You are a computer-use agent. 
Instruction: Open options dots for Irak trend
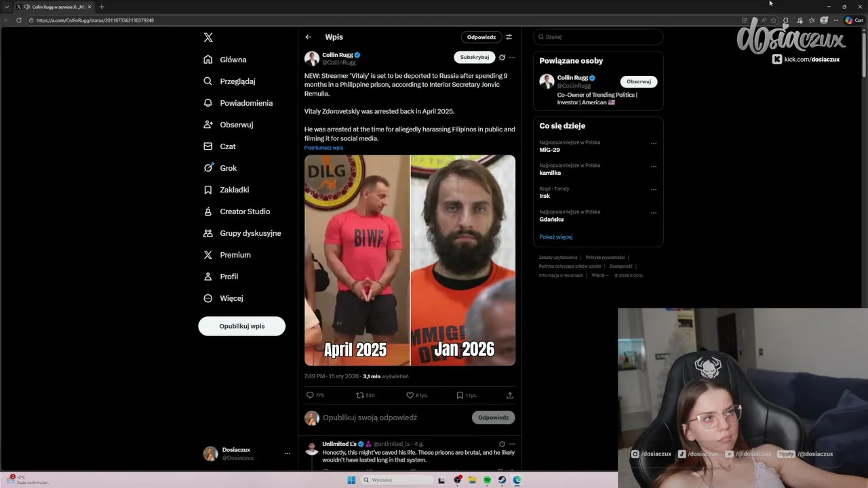[x=654, y=189]
